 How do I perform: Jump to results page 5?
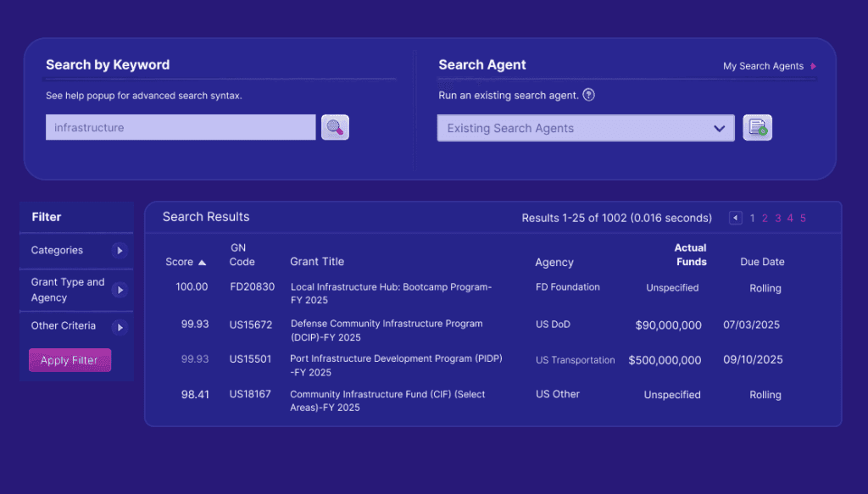tap(803, 219)
